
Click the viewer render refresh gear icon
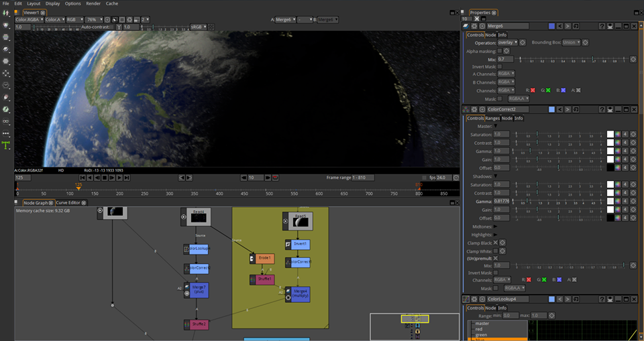129,19
